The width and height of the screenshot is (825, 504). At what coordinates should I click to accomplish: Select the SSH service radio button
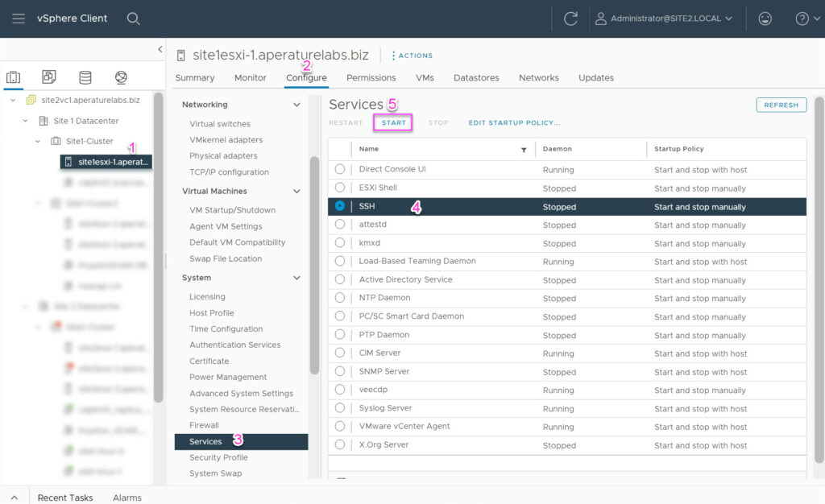coord(341,206)
